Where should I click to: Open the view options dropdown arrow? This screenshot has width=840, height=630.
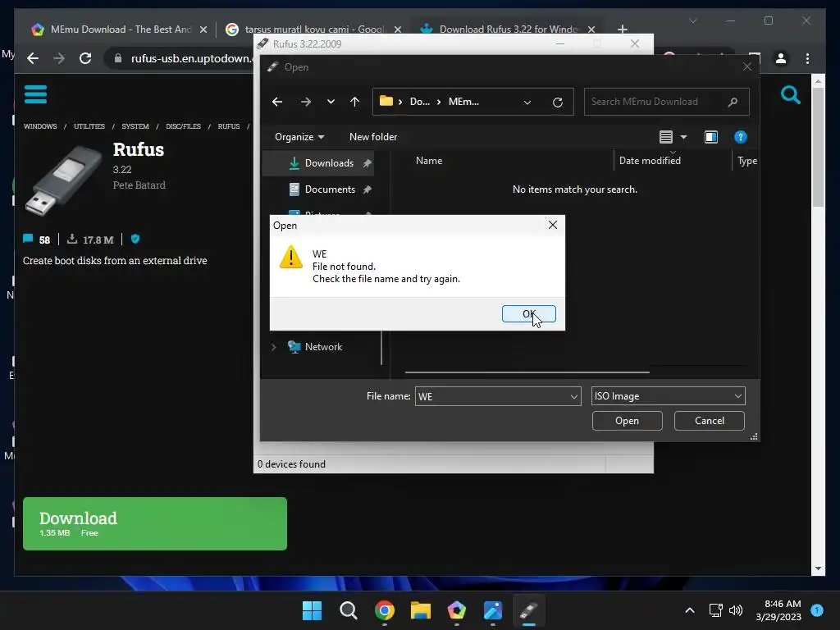(683, 137)
